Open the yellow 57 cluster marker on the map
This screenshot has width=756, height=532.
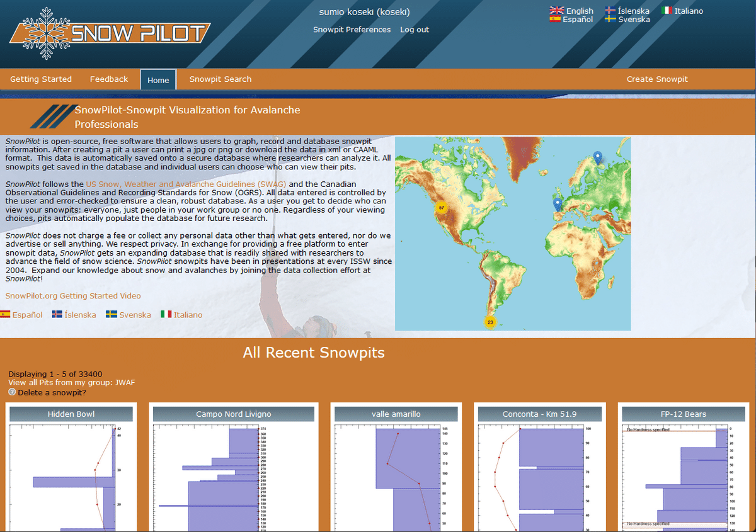(x=442, y=208)
